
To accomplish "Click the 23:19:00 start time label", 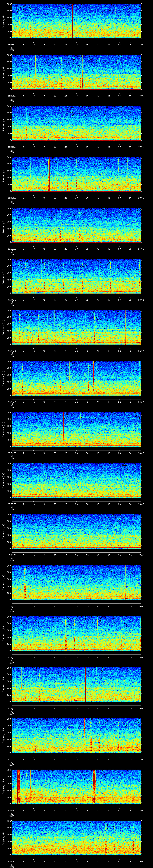I will click(x=12, y=197).
